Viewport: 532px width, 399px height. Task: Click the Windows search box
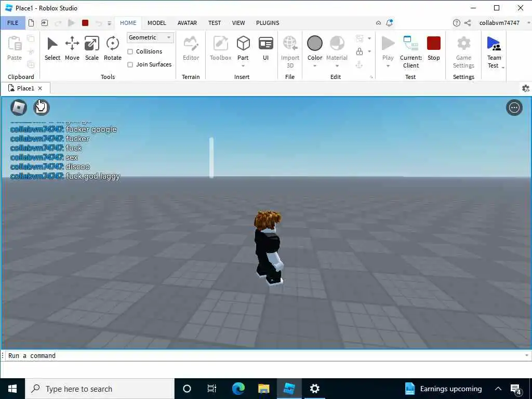point(100,389)
